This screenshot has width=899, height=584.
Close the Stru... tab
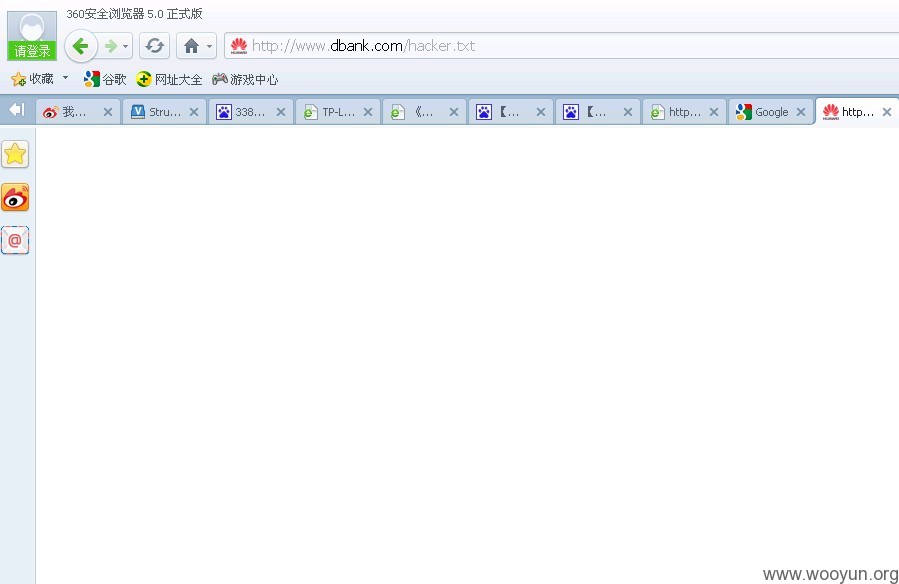tap(194, 112)
